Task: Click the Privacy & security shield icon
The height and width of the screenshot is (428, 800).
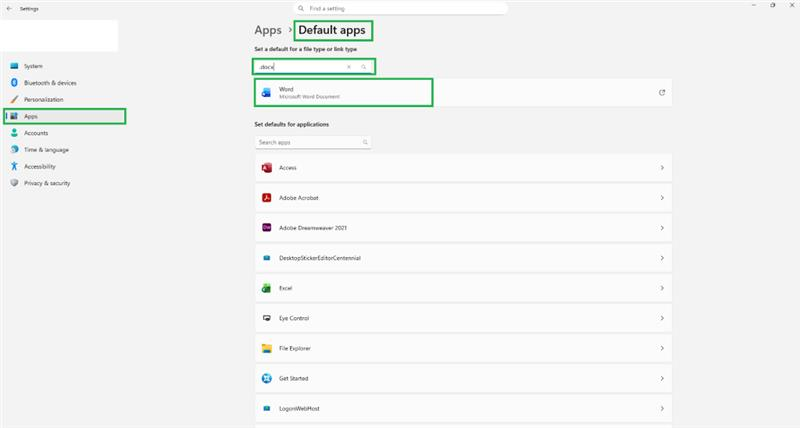Action: click(x=14, y=183)
